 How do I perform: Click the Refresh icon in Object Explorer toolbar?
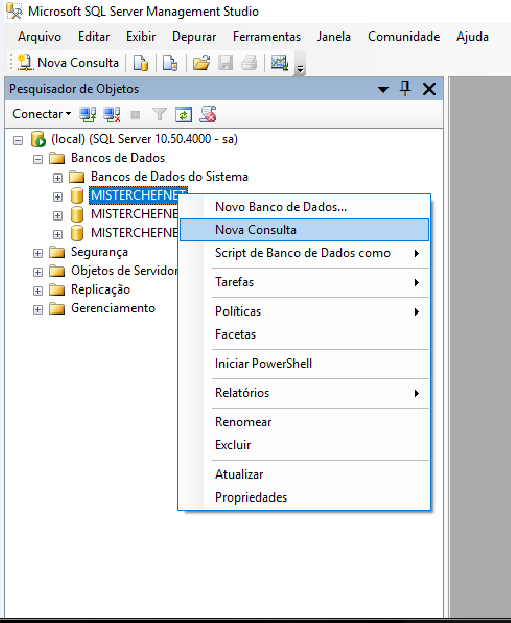(183, 114)
